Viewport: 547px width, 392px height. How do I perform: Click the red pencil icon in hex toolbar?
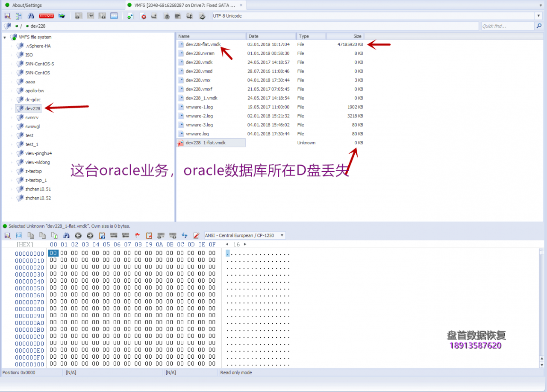196,235
